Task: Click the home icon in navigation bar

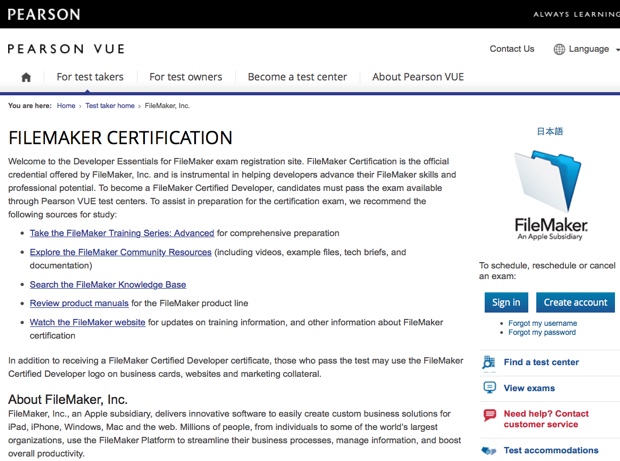Action: coord(26,77)
